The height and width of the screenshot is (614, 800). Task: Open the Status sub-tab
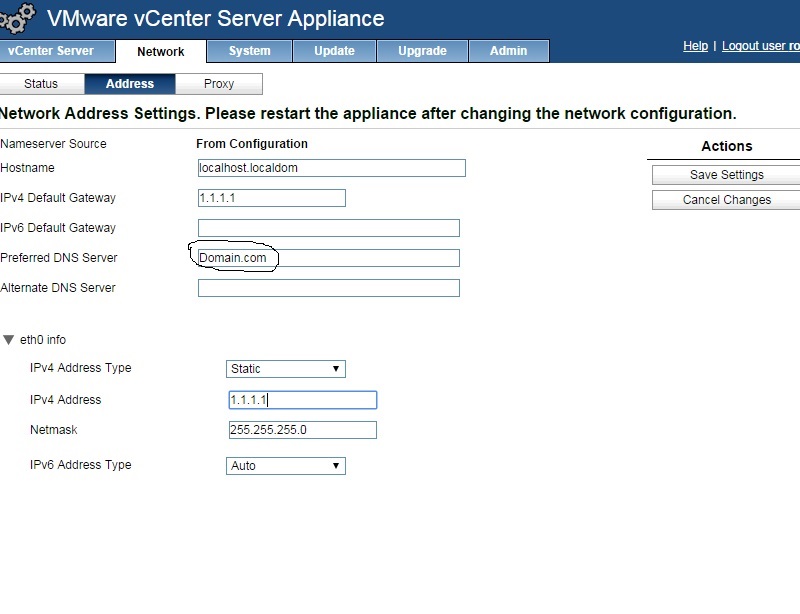[x=41, y=84]
